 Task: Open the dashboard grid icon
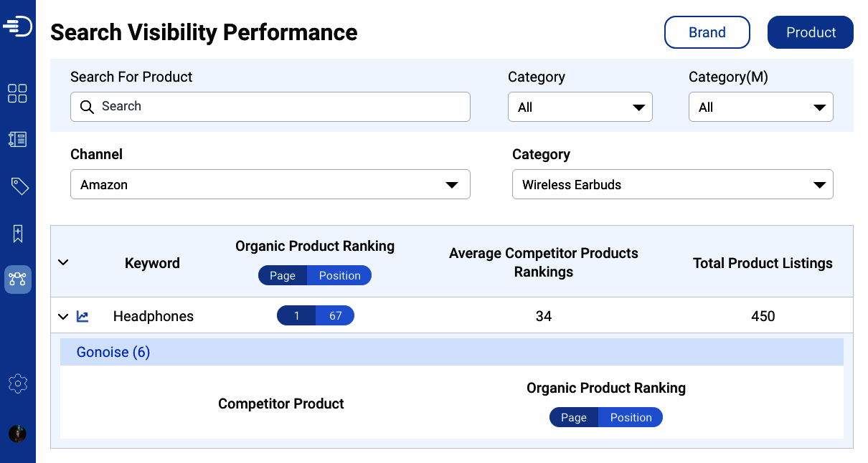click(17, 93)
